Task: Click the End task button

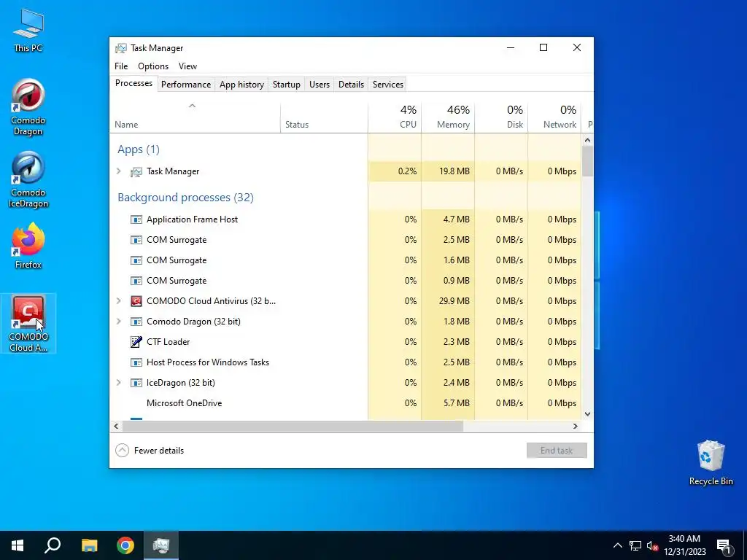Action: [557, 451]
